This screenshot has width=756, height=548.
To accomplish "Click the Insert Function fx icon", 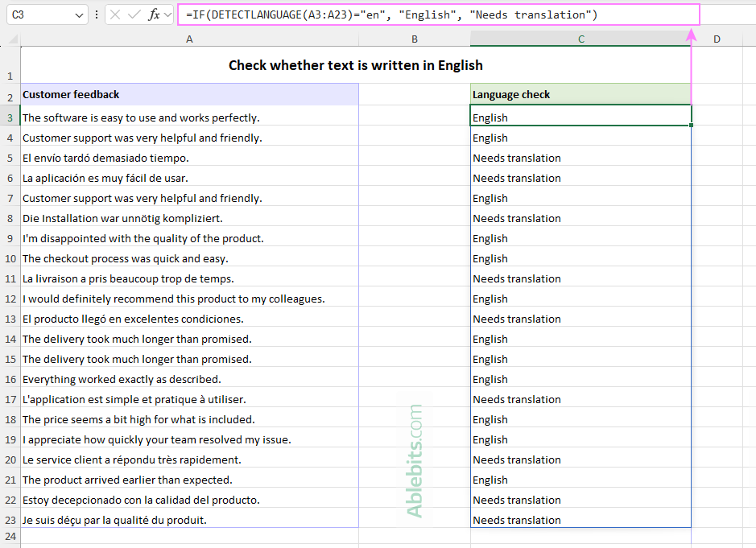I will coord(154,15).
